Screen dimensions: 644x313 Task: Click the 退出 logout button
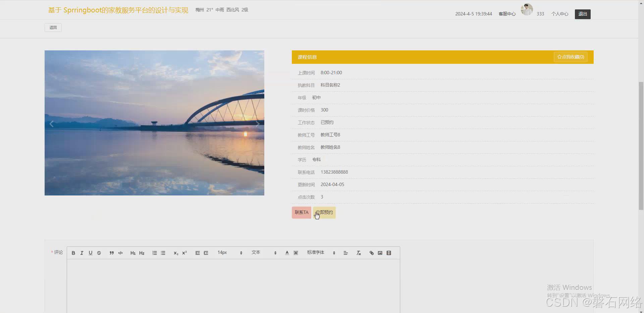click(583, 14)
